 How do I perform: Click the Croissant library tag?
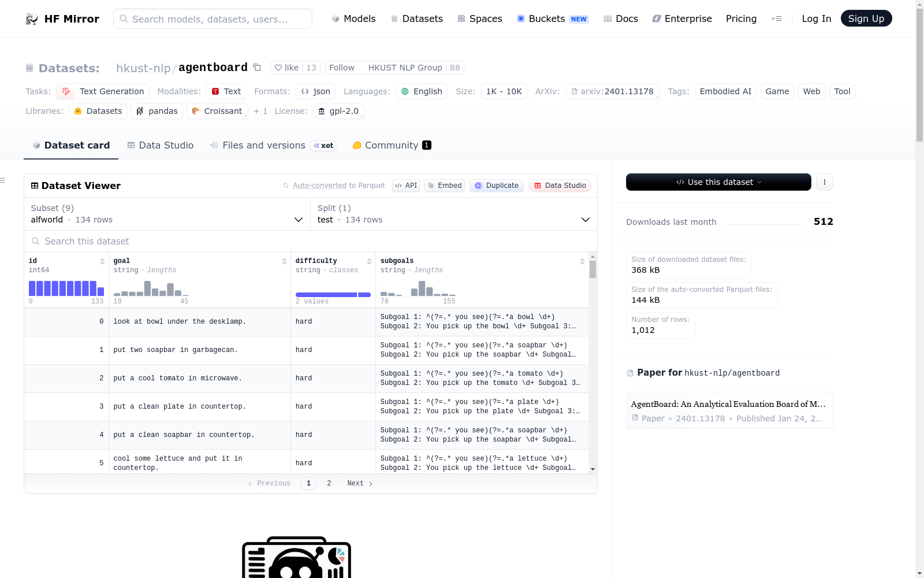point(217,111)
